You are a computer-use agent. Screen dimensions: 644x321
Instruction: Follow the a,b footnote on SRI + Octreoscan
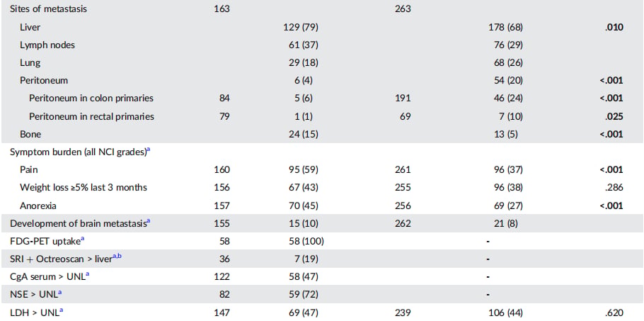(117, 257)
